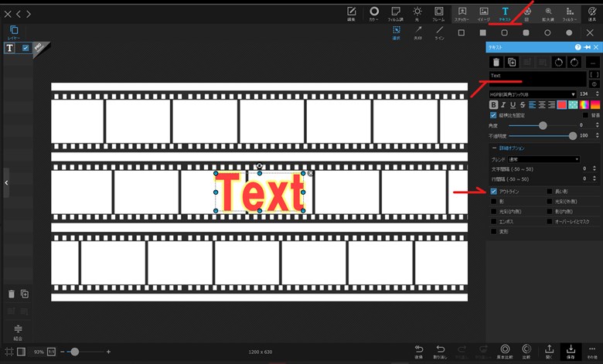
Task: Align text right
Action: 551,104
